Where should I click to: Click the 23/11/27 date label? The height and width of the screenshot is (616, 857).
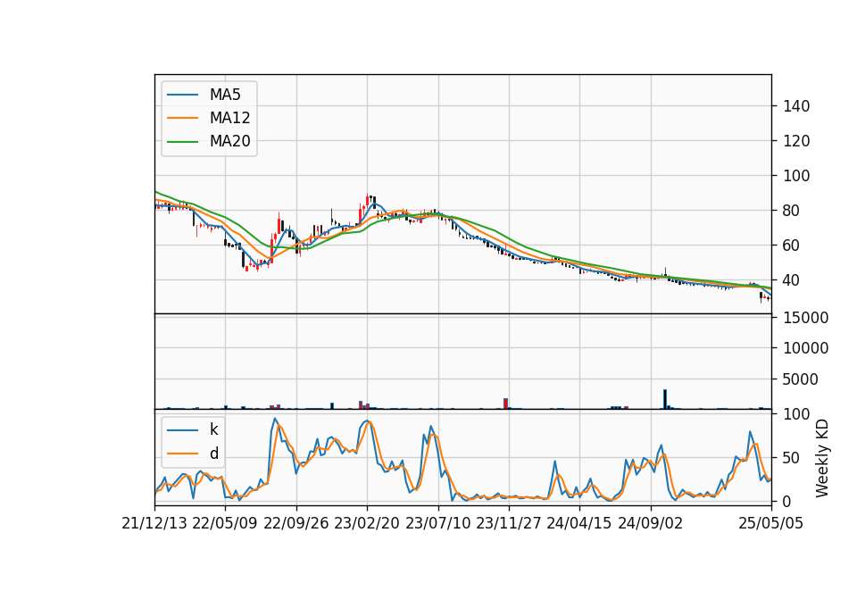(509, 523)
